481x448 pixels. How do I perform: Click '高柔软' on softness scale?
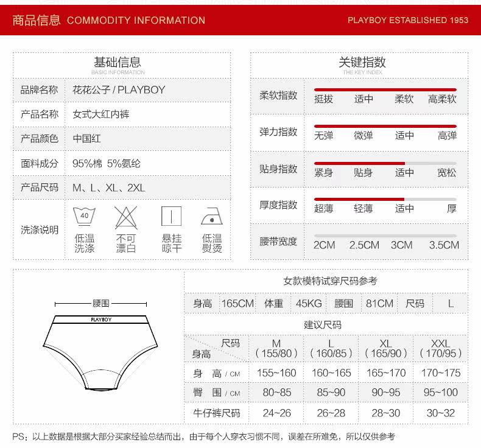(443, 99)
